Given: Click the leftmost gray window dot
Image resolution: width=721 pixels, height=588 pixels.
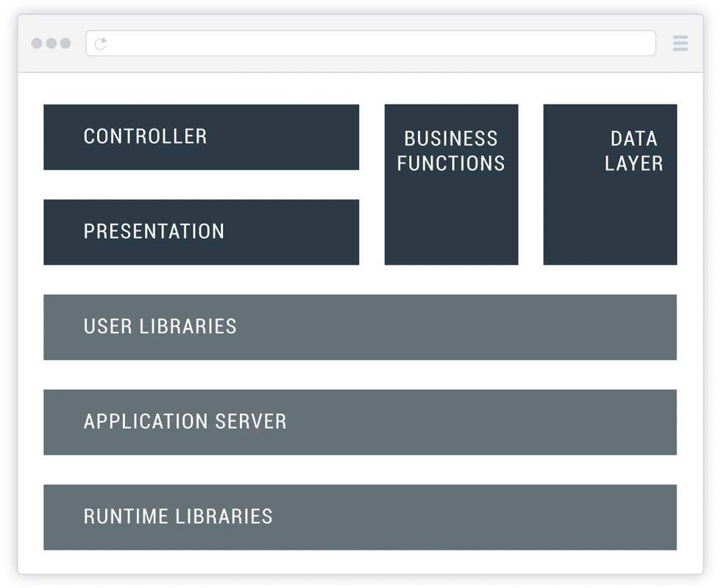Looking at the screenshot, I should click(x=37, y=43).
